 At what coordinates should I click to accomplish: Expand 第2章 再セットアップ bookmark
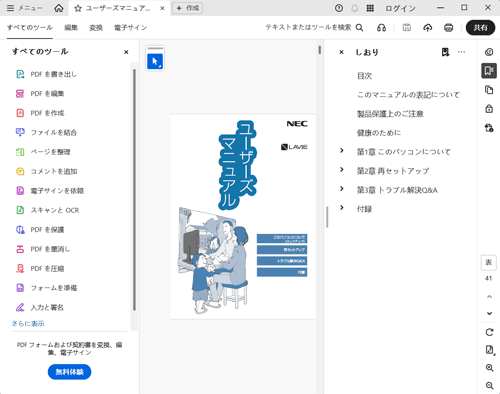pyautogui.click(x=342, y=170)
